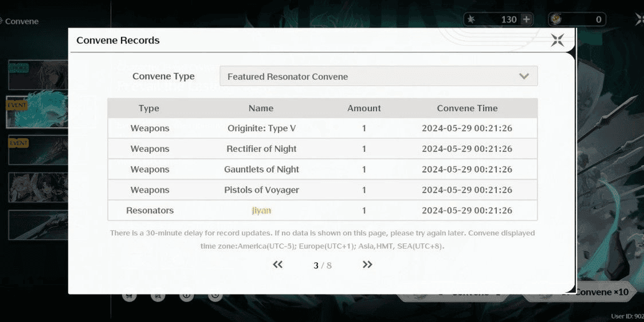Select the highlighted EVENT banner with teal character
This screenshot has height=322, width=644.
pyautogui.click(x=37, y=112)
